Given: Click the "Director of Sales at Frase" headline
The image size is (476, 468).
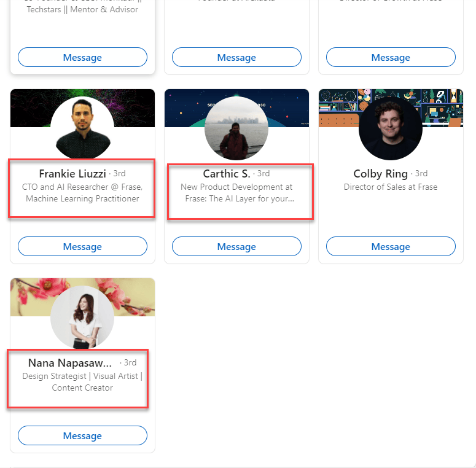Looking at the screenshot, I should pos(391,187).
